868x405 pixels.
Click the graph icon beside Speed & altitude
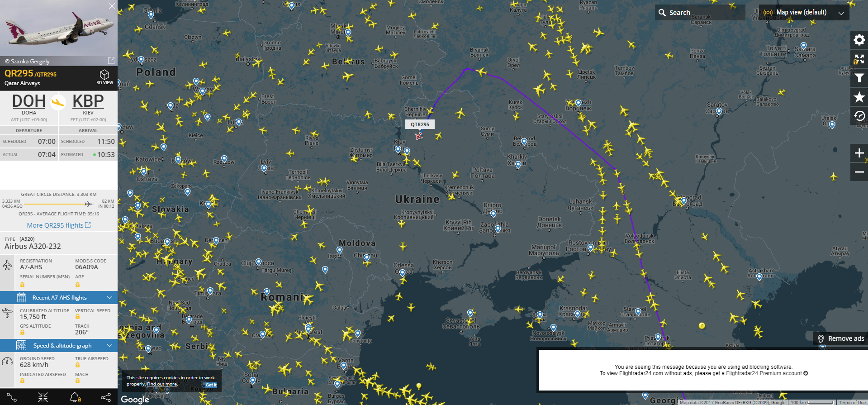tap(21, 345)
